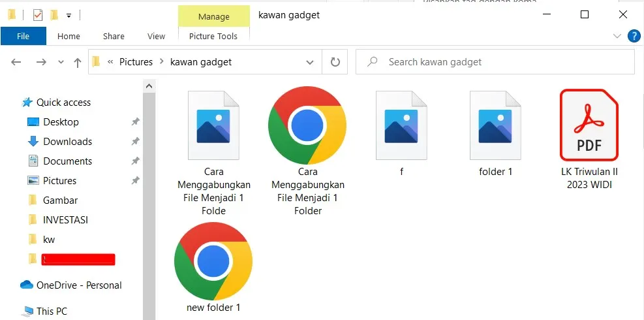The width and height of the screenshot is (644, 320).
Task: Click Pictures in the address breadcrumb
Action: click(136, 62)
